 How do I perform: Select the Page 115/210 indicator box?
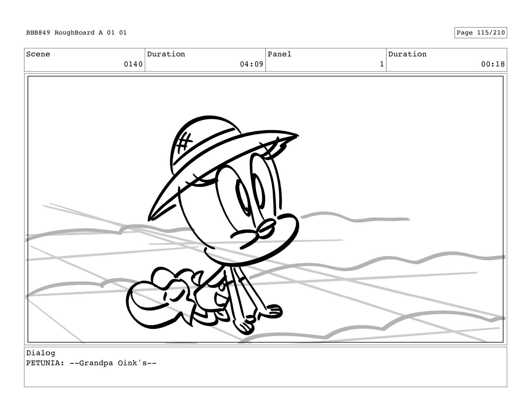(481, 33)
